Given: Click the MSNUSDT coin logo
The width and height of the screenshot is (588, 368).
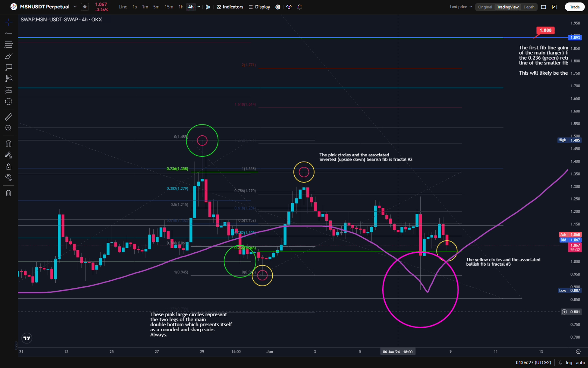Looking at the screenshot, I should click(x=14, y=7).
